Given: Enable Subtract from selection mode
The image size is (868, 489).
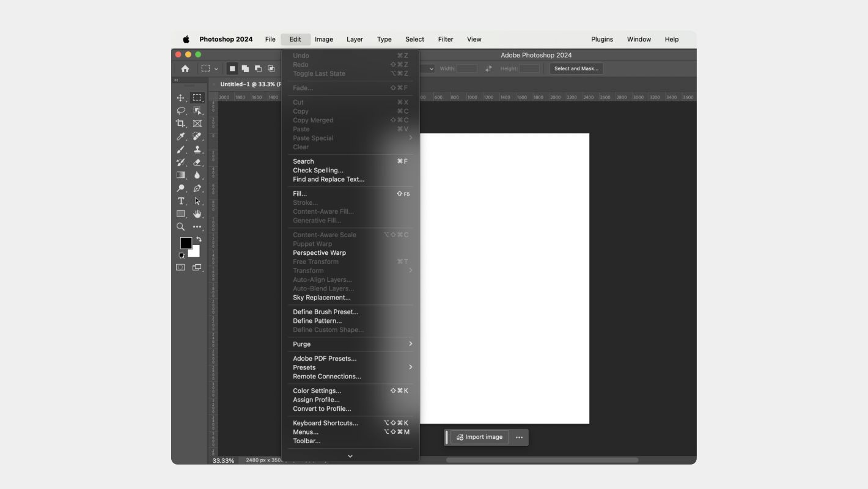Looking at the screenshot, I should [258, 68].
